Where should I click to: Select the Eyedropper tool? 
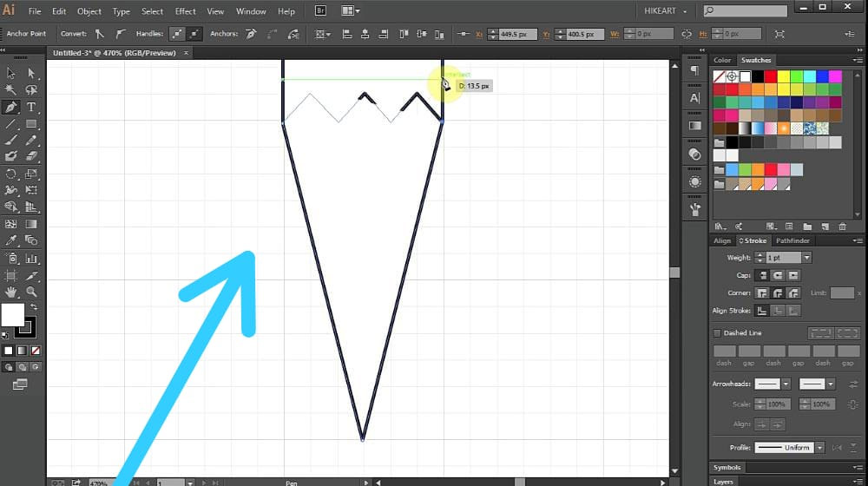click(10, 240)
